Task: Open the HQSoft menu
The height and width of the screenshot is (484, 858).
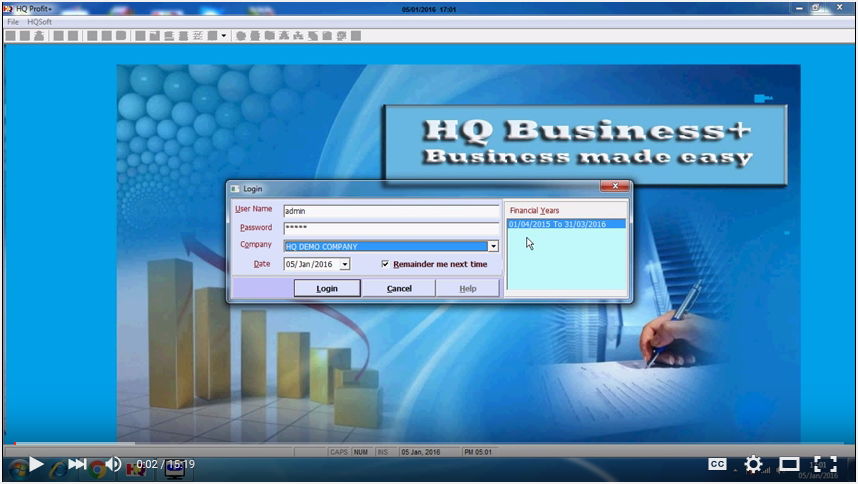Action: click(x=39, y=22)
